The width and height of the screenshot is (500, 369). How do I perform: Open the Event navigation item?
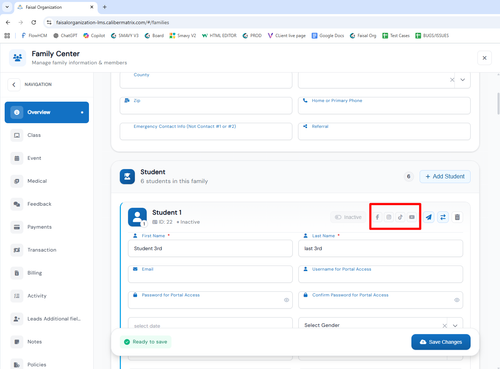(47, 158)
